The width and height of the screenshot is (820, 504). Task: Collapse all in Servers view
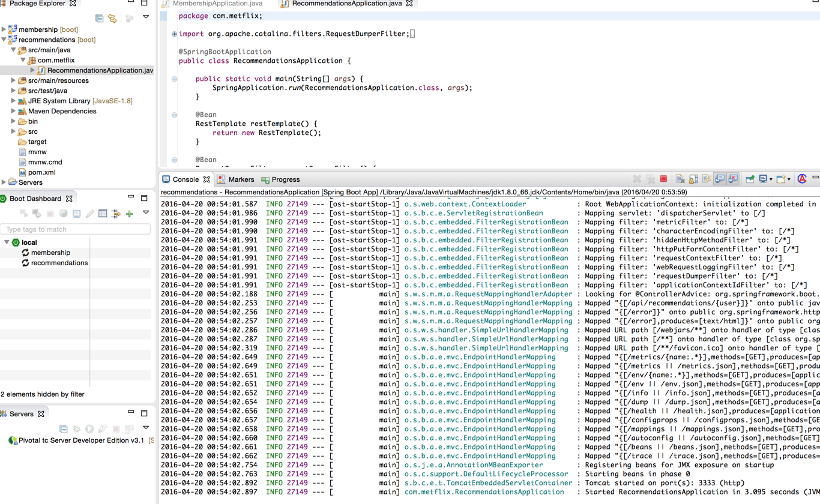click(63, 429)
